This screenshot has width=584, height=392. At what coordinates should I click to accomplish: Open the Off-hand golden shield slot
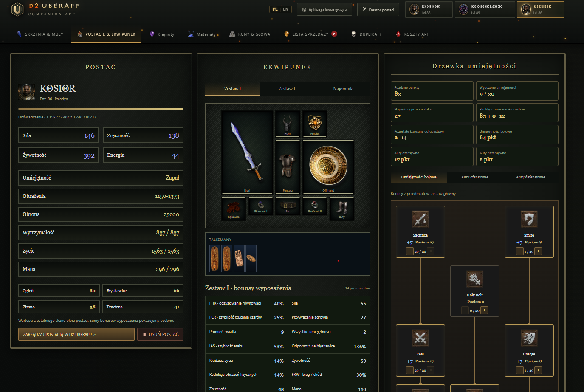coord(328,167)
